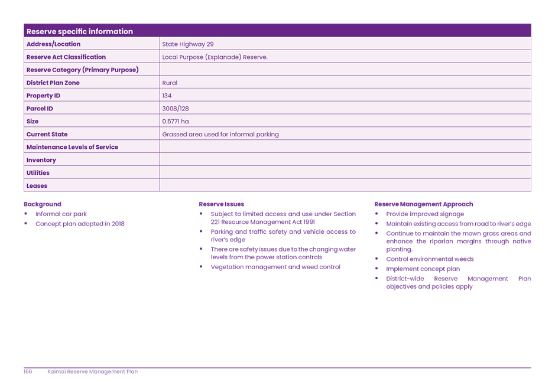The width and height of the screenshot is (555, 392).
Task: Click the 'State Highway 29' address value
Action: click(x=188, y=44)
